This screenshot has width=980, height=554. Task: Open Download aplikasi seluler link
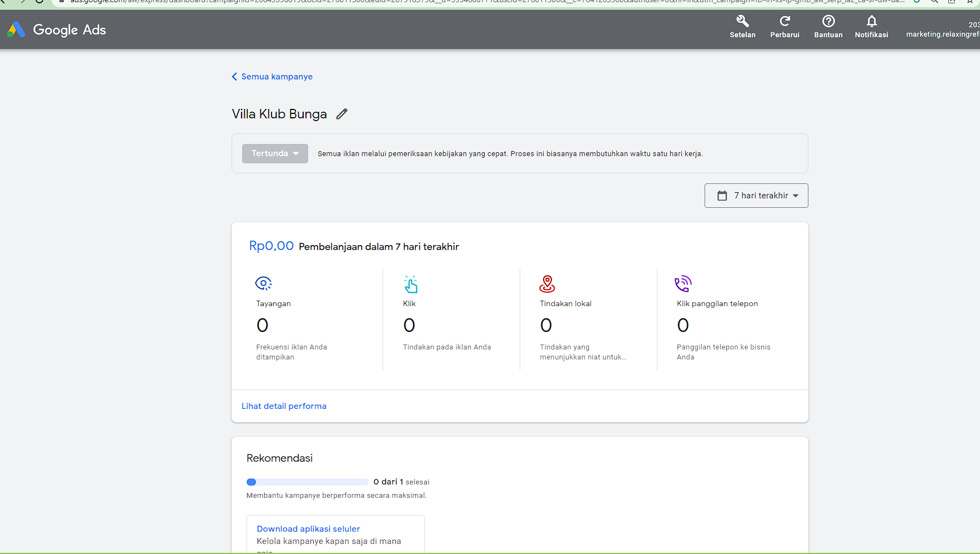coord(308,529)
